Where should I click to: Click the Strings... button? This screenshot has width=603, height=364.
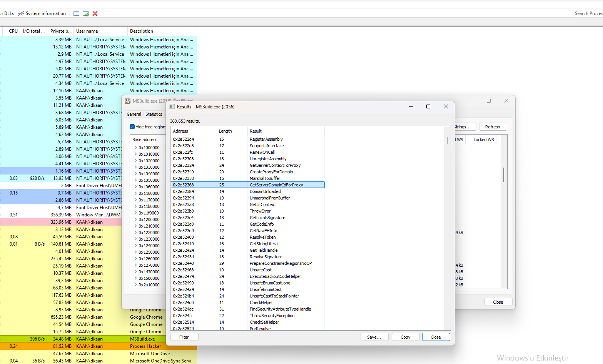pyautogui.click(x=465, y=127)
